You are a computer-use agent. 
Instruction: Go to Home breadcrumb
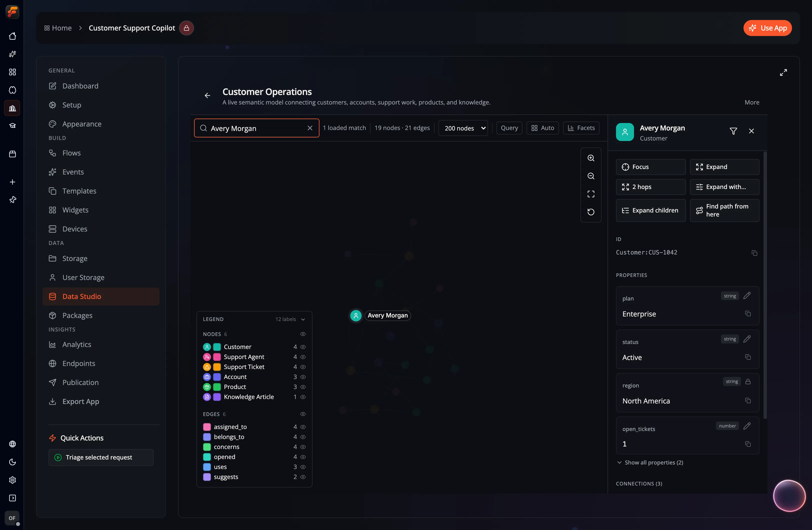pyautogui.click(x=58, y=28)
